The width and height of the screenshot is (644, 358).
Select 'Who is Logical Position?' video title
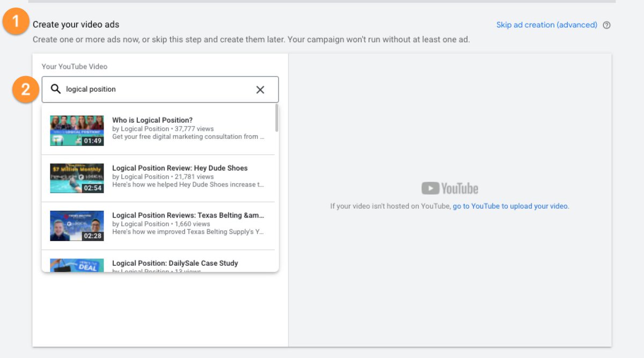tap(152, 120)
